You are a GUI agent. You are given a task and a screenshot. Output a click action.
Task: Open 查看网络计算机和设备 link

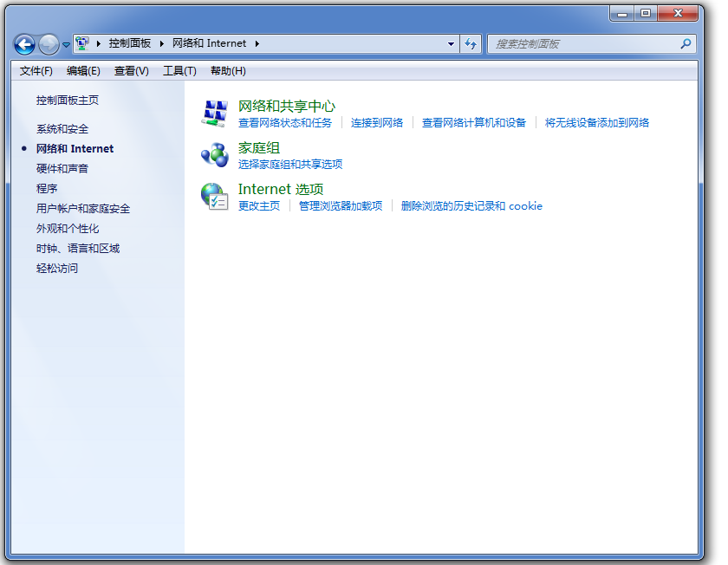(474, 123)
